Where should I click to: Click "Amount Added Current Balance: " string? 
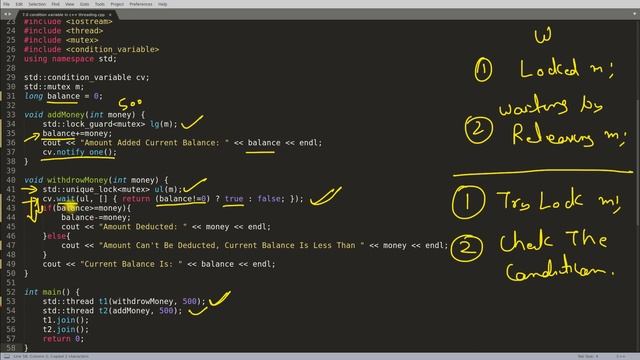pyautogui.click(x=154, y=143)
